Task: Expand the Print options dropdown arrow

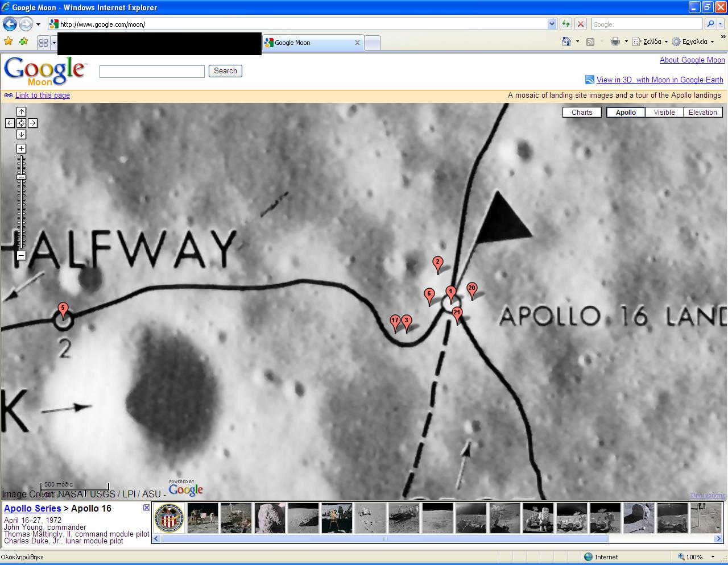Action: click(x=626, y=41)
